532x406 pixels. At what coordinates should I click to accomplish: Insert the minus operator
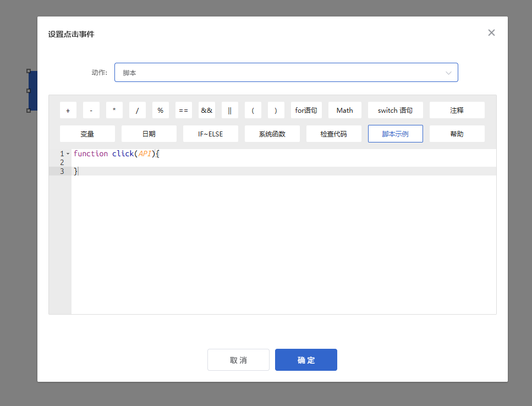91,110
